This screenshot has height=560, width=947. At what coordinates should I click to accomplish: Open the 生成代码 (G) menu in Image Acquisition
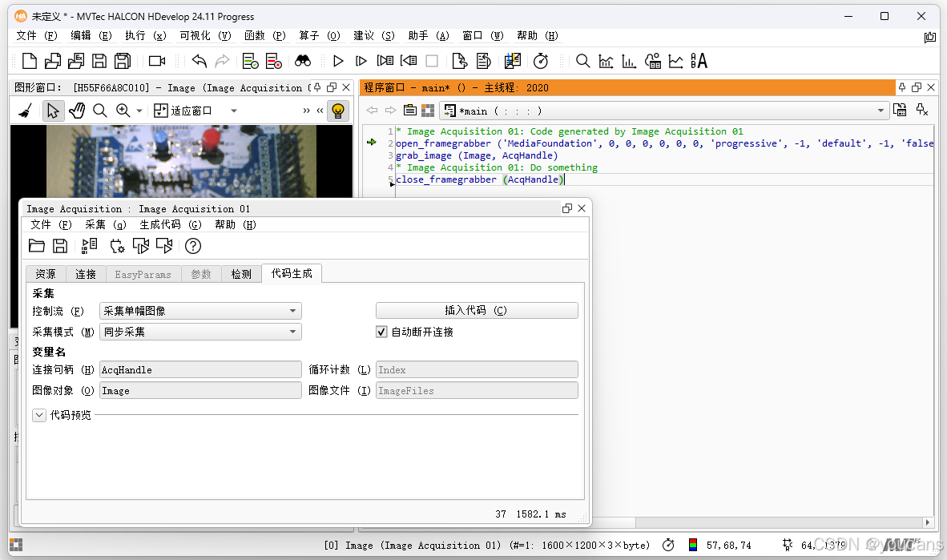pyautogui.click(x=171, y=225)
